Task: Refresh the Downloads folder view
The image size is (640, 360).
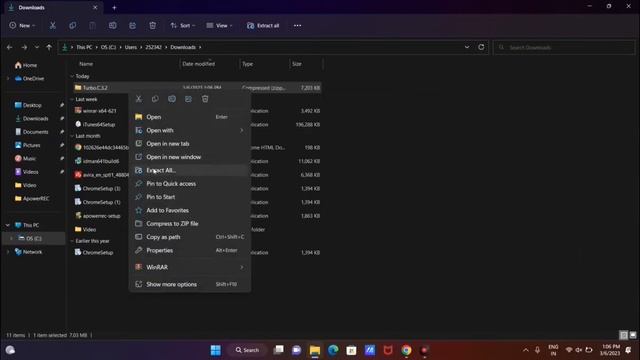Action: pyautogui.click(x=481, y=47)
